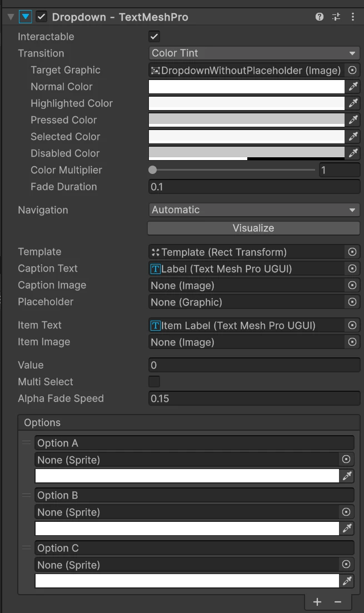Collapse the Dropdown component foldout arrow
The width and height of the screenshot is (364, 613).
(11, 17)
